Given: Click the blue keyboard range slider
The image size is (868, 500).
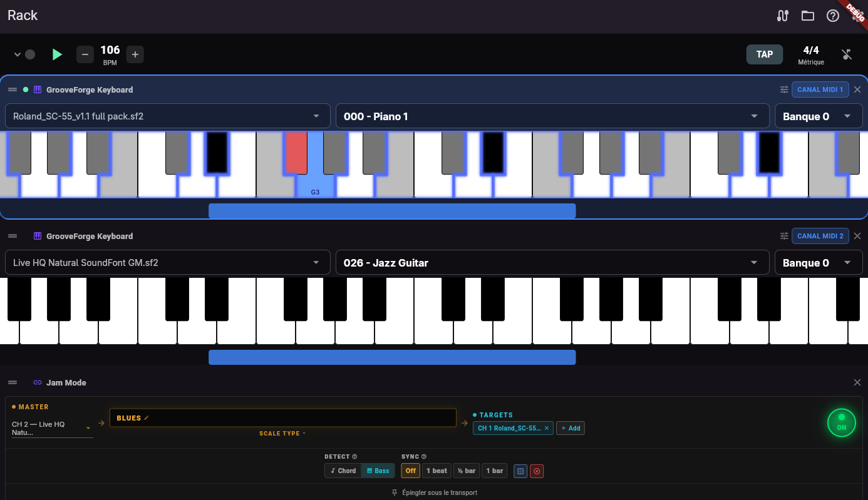Looking at the screenshot, I should [392, 211].
